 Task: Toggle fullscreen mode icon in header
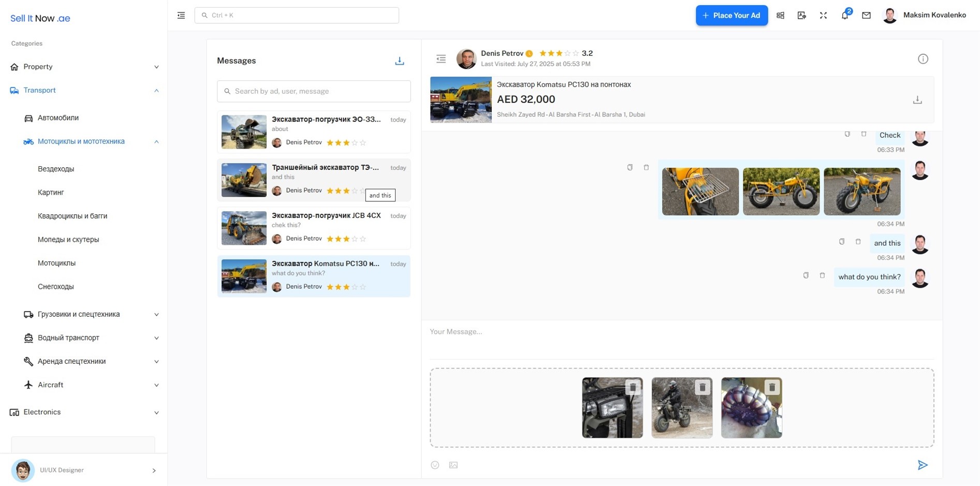(x=823, y=16)
